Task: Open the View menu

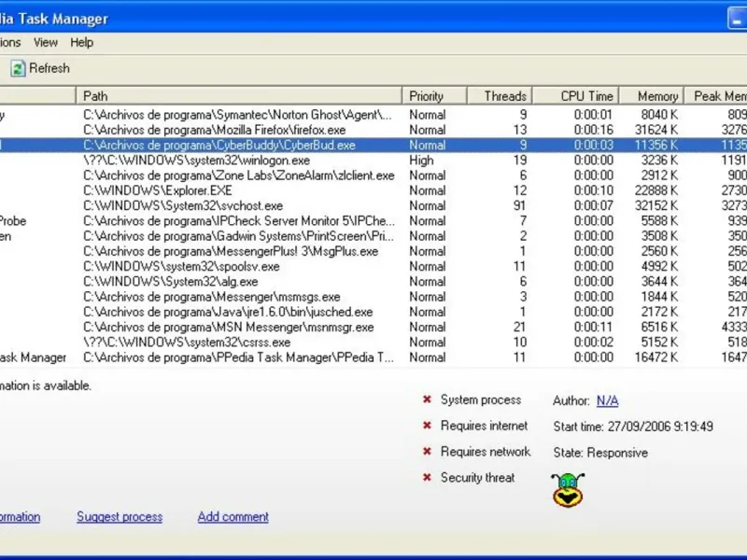Action: (x=45, y=42)
